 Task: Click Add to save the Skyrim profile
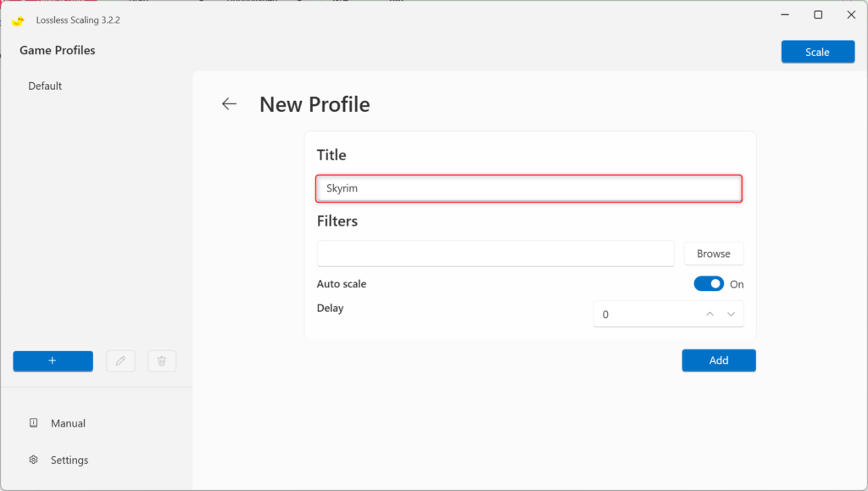(x=718, y=360)
